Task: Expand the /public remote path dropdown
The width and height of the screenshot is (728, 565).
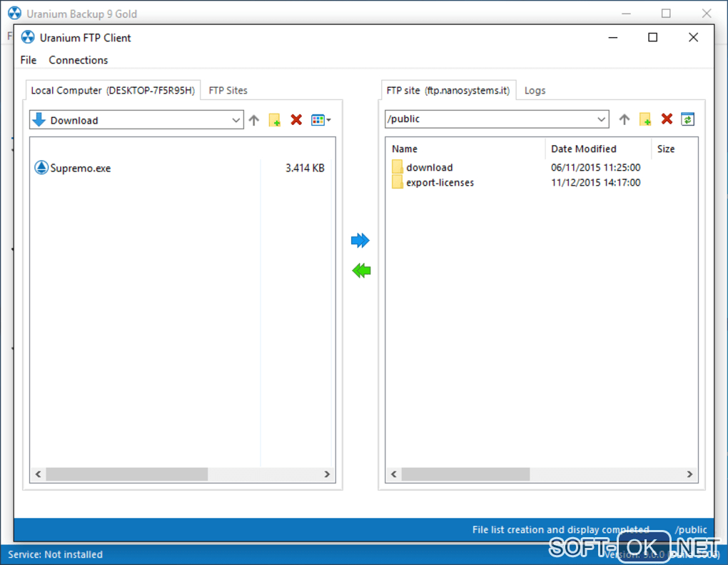Action: point(601,119)
